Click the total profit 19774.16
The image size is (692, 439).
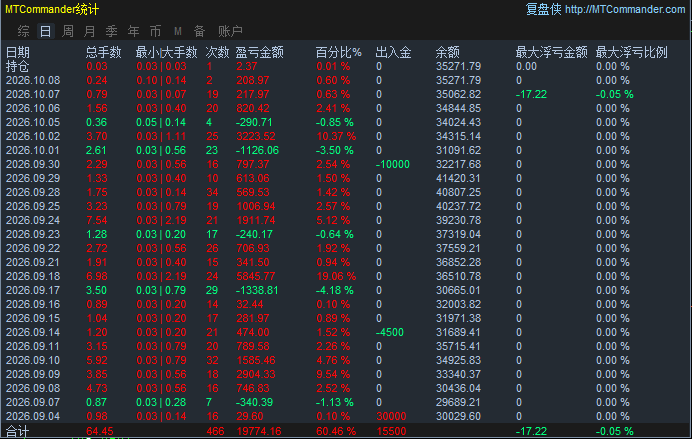point(259,431)
